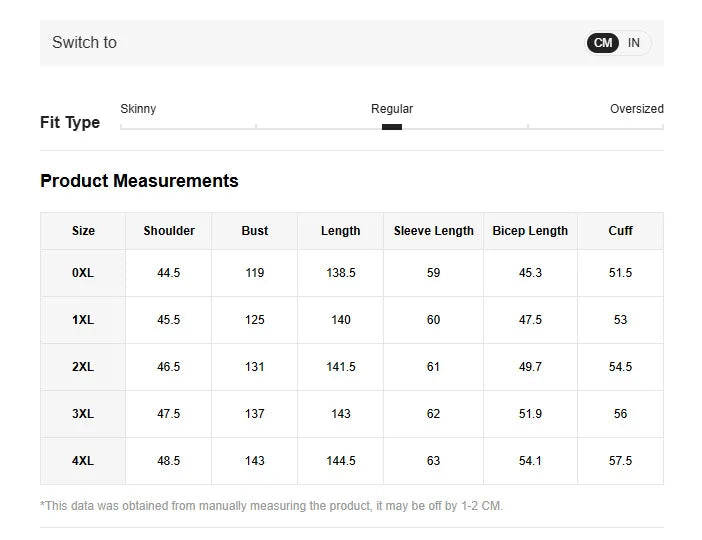Switch units to IN
This screenshot has height=540, width=702.
(x=634, y=43)
